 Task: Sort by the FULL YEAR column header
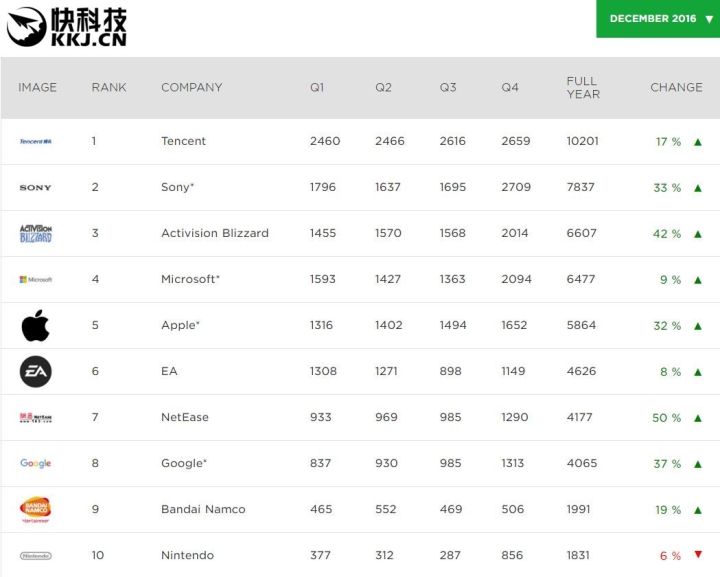point(583,87)
